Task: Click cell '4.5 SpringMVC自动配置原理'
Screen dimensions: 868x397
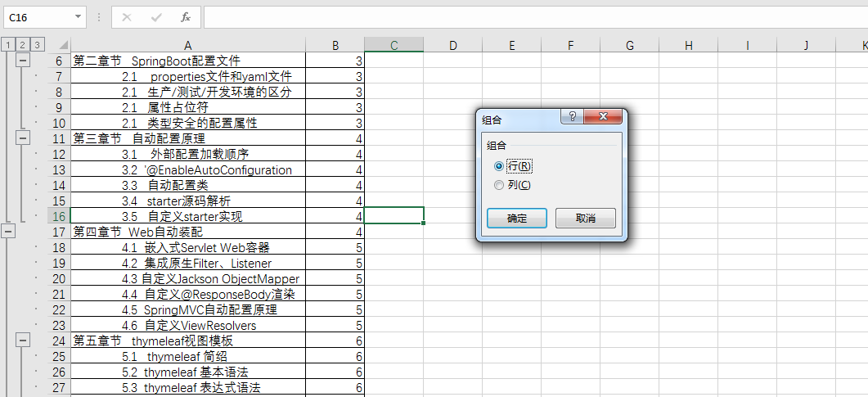Action: [188, 309]
